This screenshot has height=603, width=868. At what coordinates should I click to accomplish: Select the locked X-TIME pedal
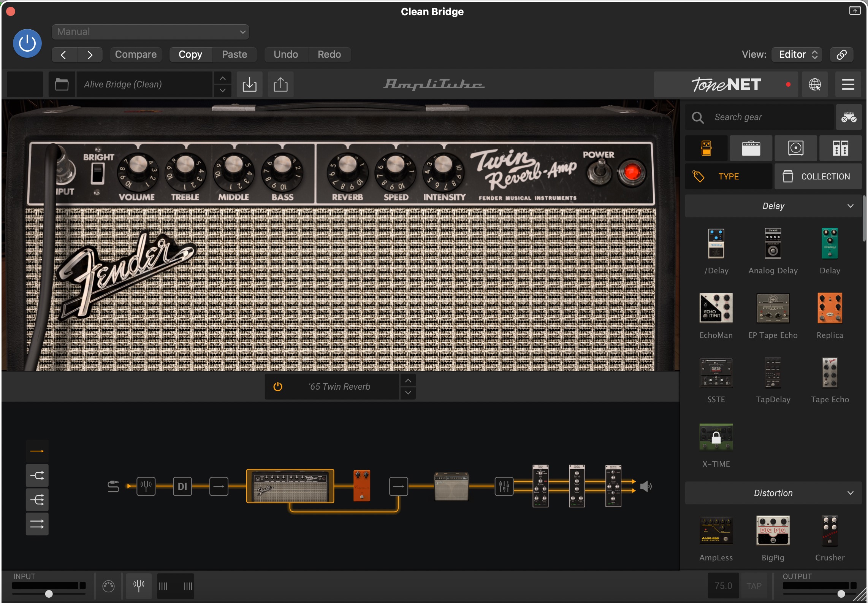coord(716,437)
